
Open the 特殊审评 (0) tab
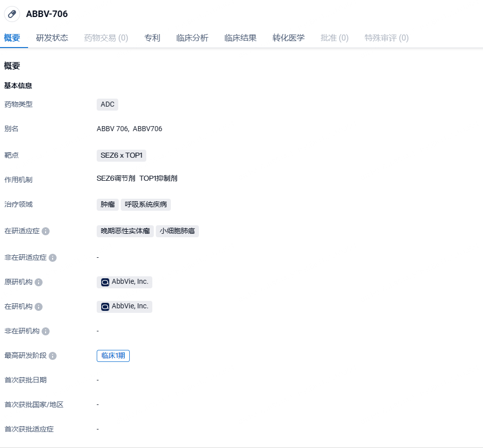pos(387,38)
